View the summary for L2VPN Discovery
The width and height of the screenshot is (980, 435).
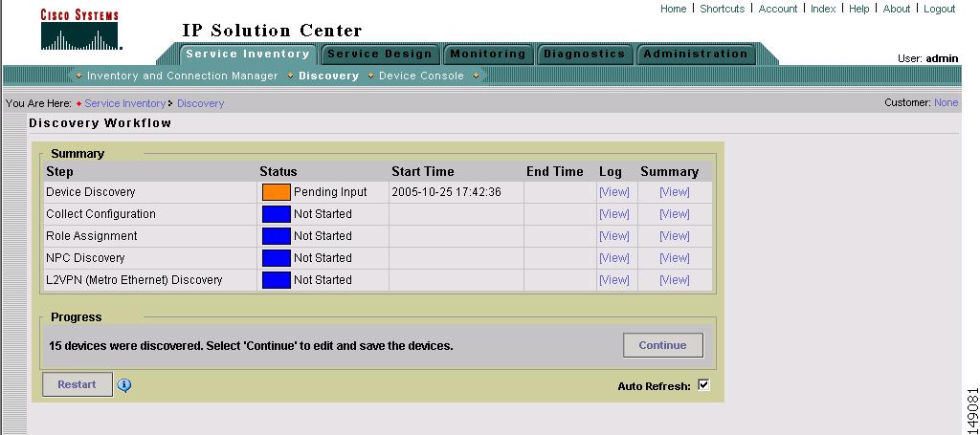pyautogui.click(x=675, y=279)
